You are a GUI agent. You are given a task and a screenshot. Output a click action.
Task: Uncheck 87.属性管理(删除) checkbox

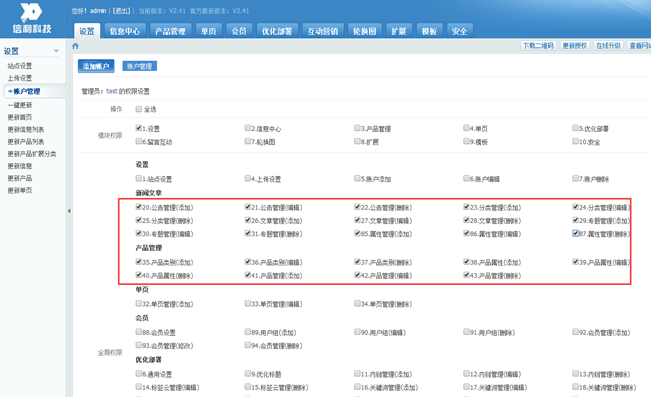(x=576, y=233)
